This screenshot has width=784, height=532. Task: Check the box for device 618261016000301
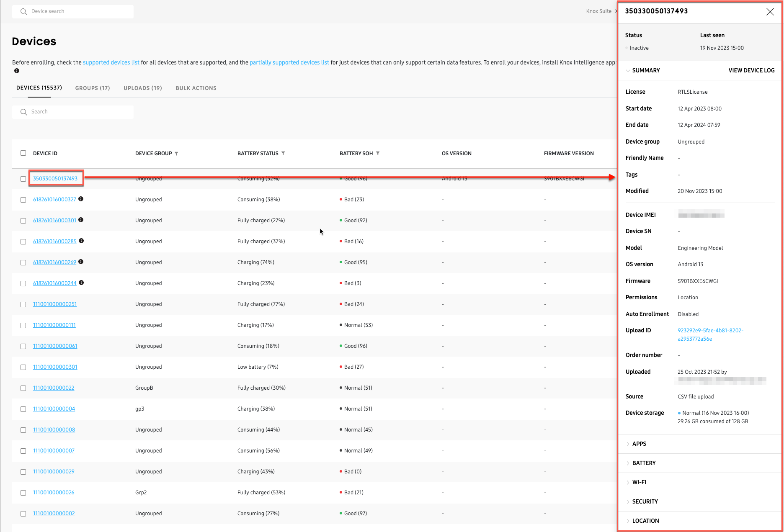click(23, 221)
